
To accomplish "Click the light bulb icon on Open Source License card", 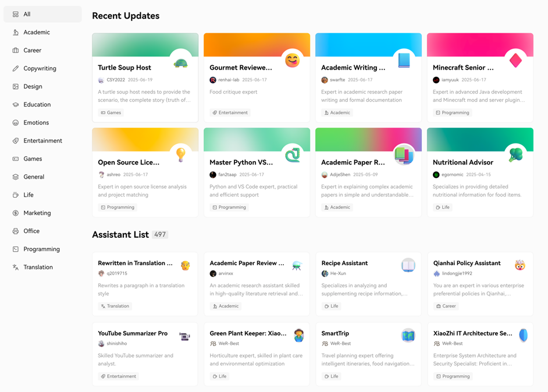I will 181,155.
